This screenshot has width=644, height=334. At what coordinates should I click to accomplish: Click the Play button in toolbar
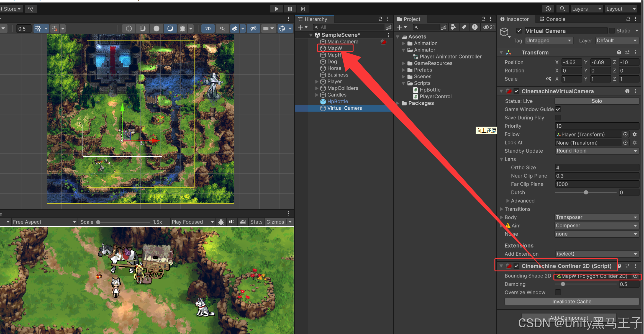coord(276,9)
